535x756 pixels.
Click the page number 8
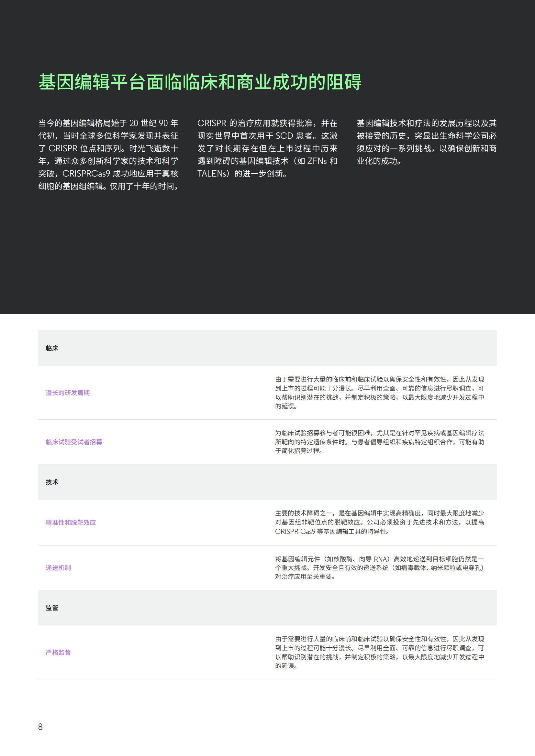point(40,727)
